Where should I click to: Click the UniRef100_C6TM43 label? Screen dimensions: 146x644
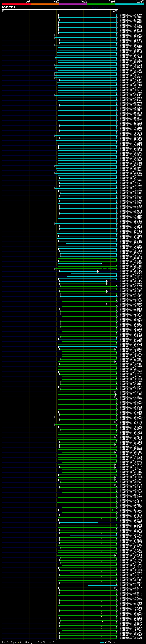131,75
